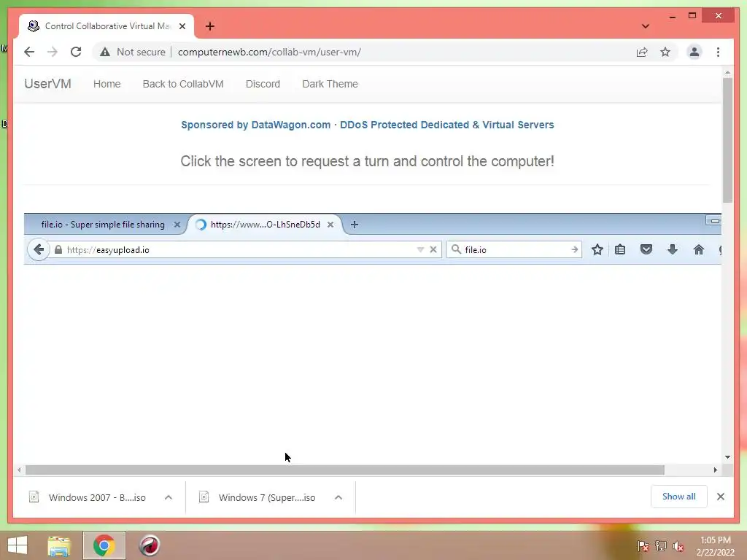Screen dimensions: 747x560
Task: Open the Discord nav link
Action: click(x=263, y=84)
